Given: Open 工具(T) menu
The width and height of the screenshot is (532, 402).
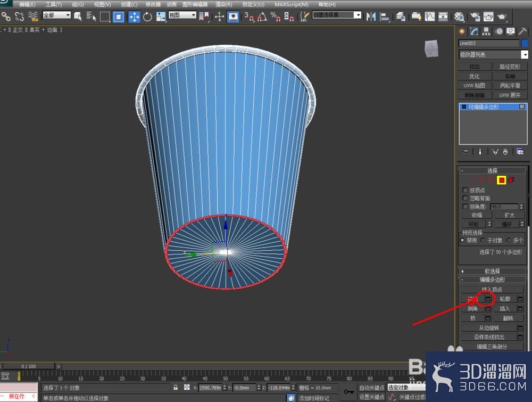Looking at the screenshot, I should [54, 4].
